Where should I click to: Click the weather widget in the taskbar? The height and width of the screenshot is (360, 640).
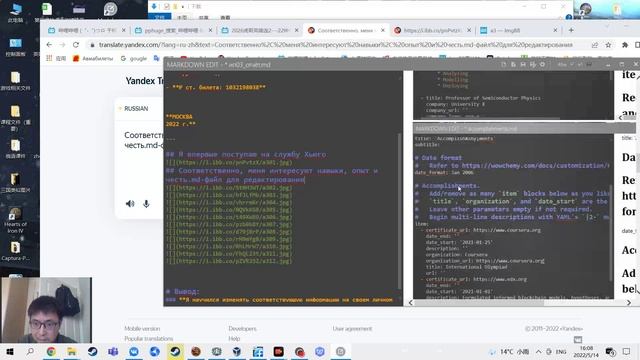[x=510, y=351]
